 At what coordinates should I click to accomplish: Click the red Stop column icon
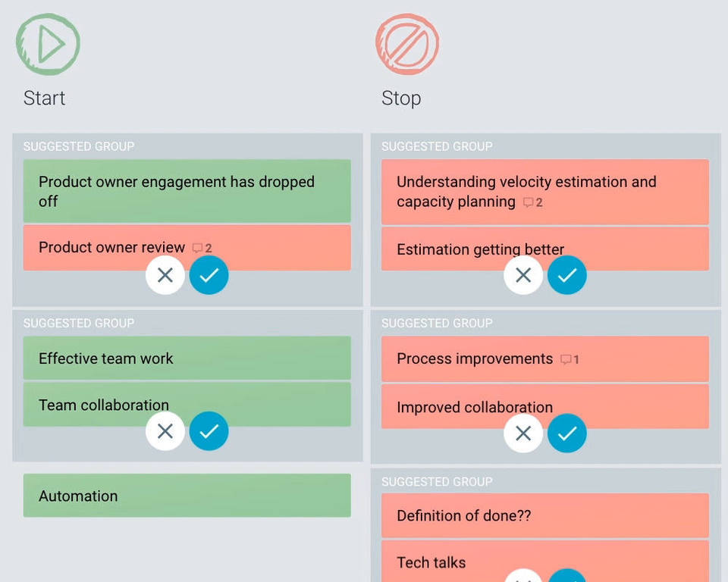(407, 44)
